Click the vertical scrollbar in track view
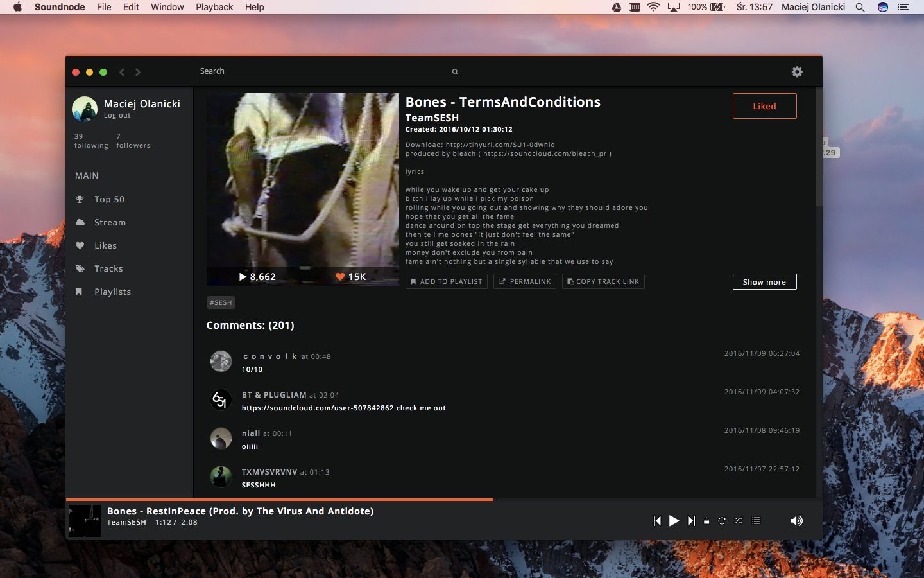This screenshot has width=924, height=578. (x=819, y=148)
